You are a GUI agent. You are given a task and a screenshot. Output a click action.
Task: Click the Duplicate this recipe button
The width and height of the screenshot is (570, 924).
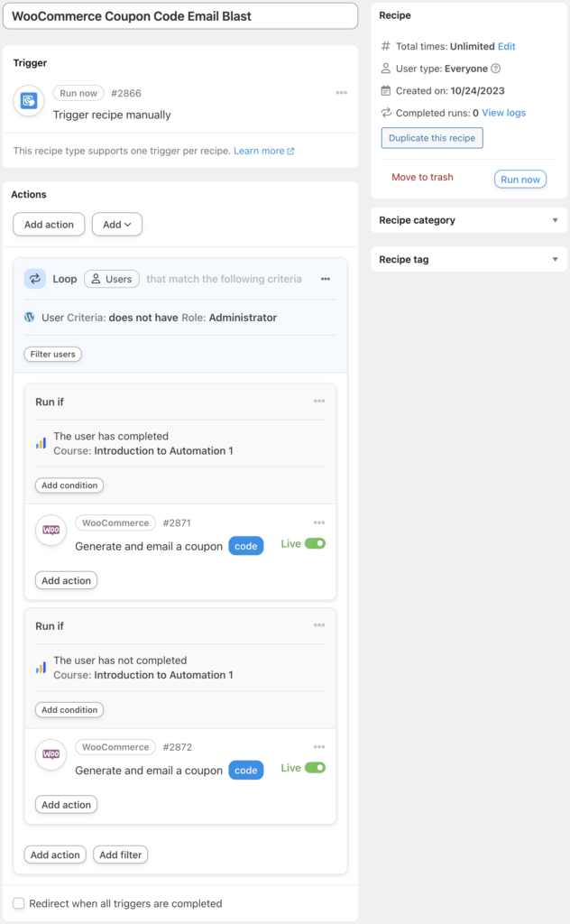(432, 138)
